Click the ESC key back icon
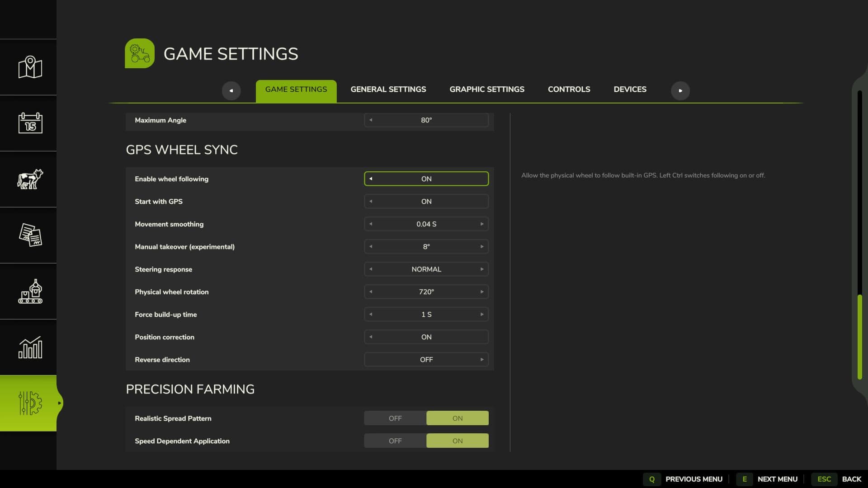The image size is (868, 488). pyautogui.click(x=824, y=479)
